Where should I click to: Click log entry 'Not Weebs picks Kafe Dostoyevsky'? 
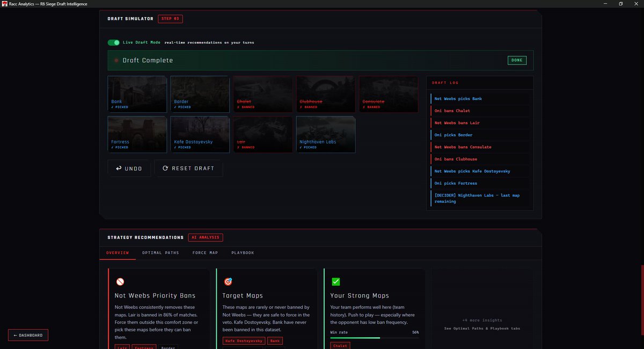pos(480,171)
